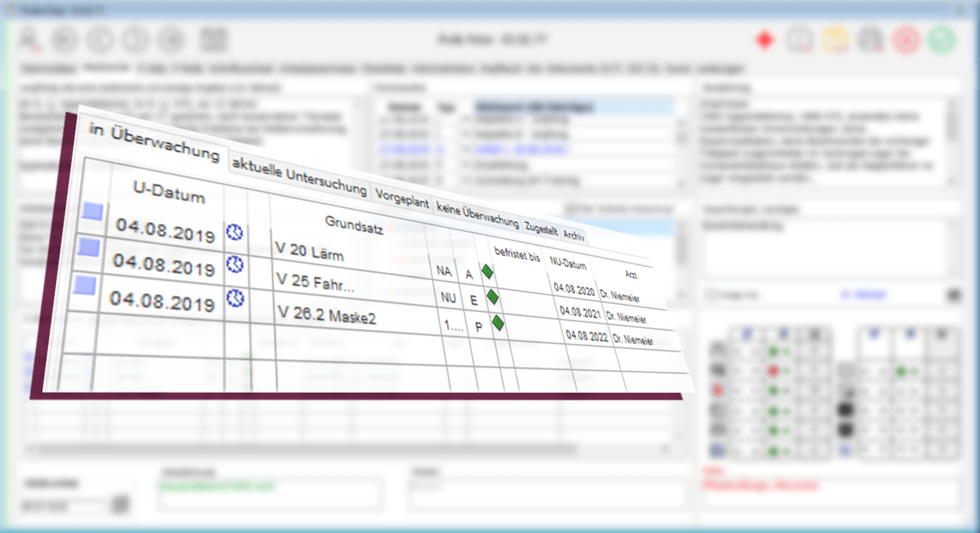Select the green diamond in the V 25 Fahr... row
Screen dimensions: 980x533
(x=492, y=297)
